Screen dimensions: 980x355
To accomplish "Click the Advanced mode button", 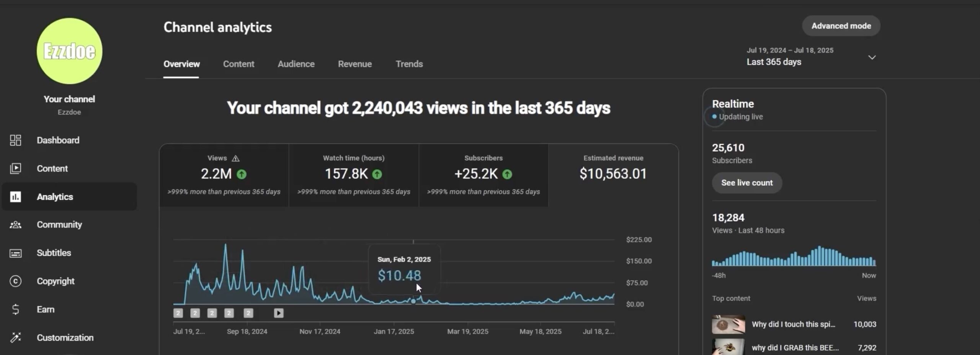I will [841, 26].
